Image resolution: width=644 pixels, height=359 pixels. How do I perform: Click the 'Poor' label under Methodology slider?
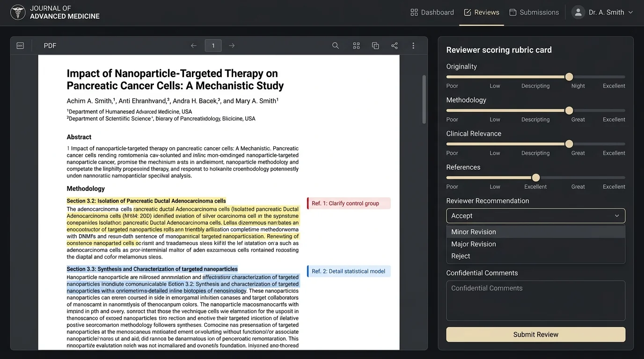452,120
